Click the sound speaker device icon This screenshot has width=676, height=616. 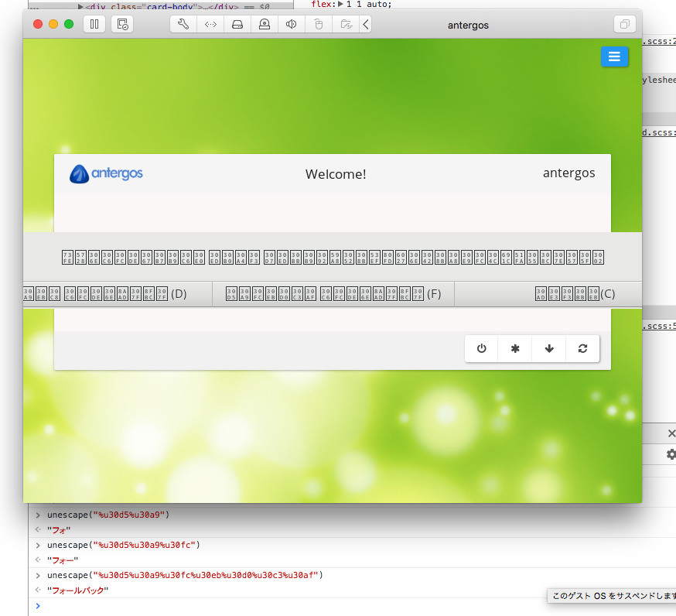tap(292, 24)
